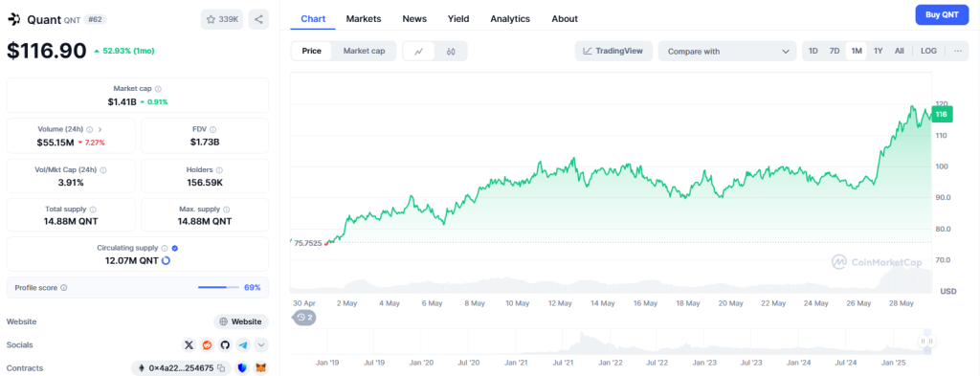Click the Buy QNT button

pyautogui.click(x=942, y=14)
